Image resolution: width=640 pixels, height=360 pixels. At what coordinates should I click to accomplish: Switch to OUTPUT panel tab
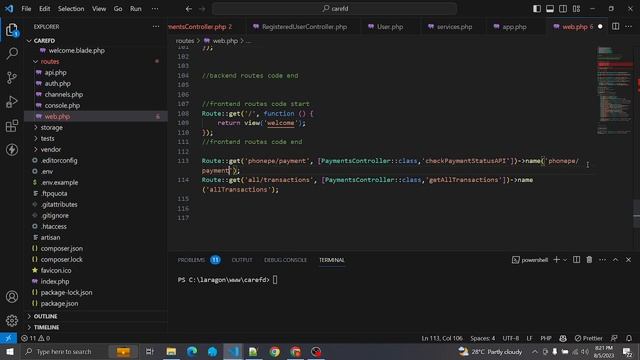pos(242,260)
